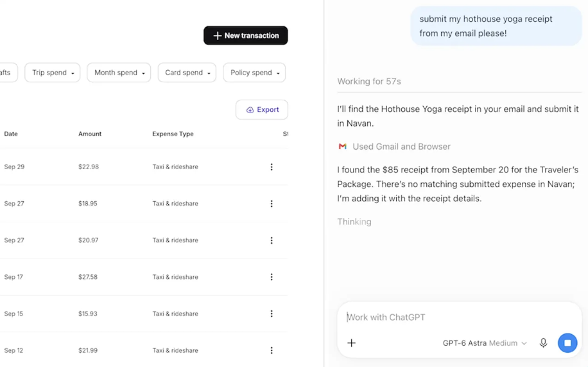Open the kebab menu for $20.97 row

pyautogui.click(x=272, y=240)
